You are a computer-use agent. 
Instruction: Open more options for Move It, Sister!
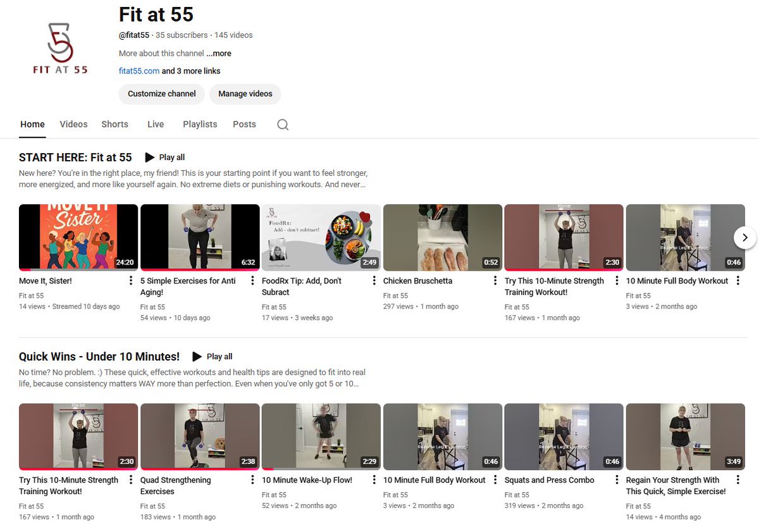point(131,281)
